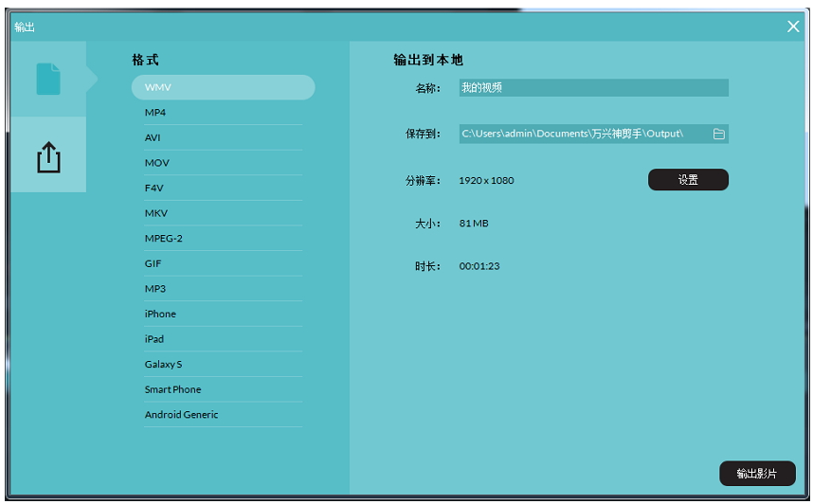This screenshot has width=813, height=504.
Task: Pick MPEG-2 format
Action: pyautogui.click(x=223, y=239)
